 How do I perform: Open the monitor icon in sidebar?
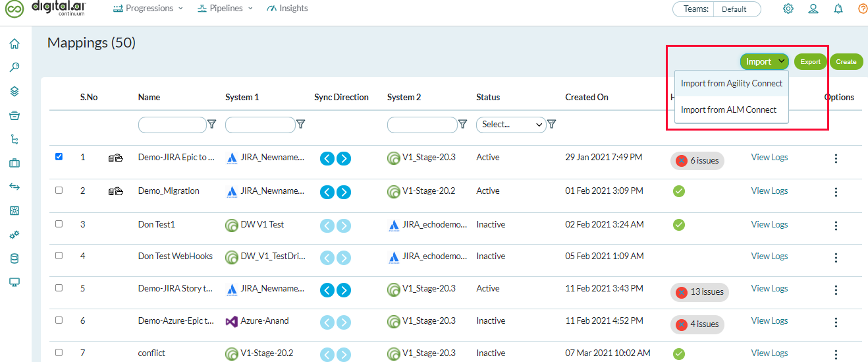pyautogui.click(x=14, y=282)
